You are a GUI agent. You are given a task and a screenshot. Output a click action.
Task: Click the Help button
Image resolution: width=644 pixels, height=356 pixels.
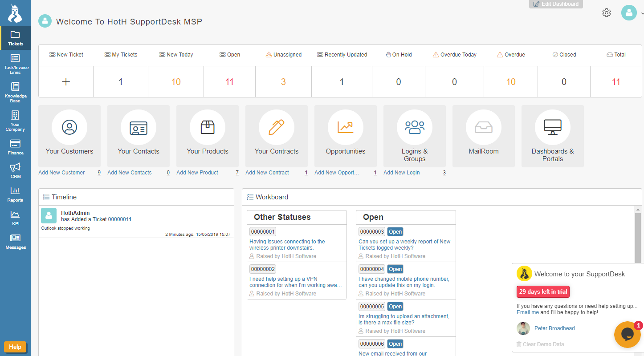click(x=15, y=347)
